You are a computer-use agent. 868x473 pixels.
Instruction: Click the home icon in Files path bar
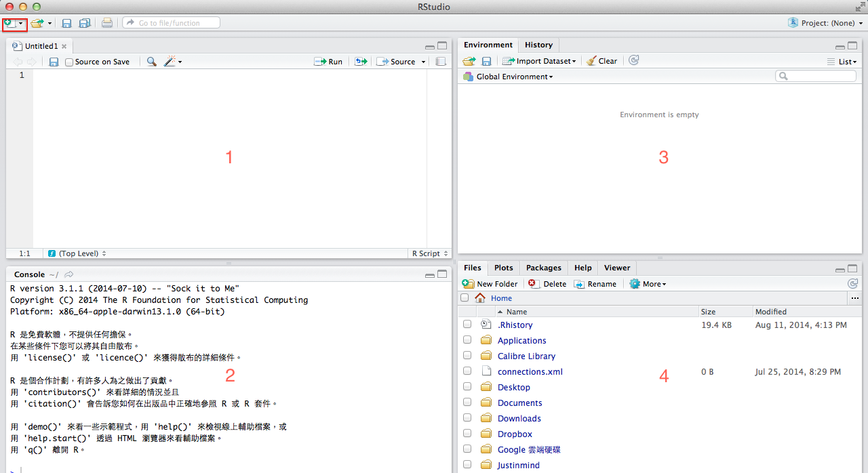[480, 298]
